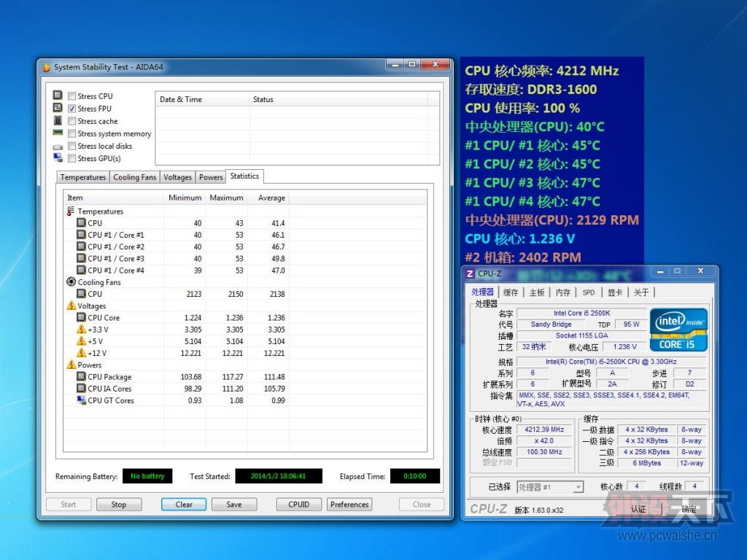The height and width of the screenshot is (560, 747).
Task: Click the CPU-Z logo icon in title bar
Action: tap(471, 273)
